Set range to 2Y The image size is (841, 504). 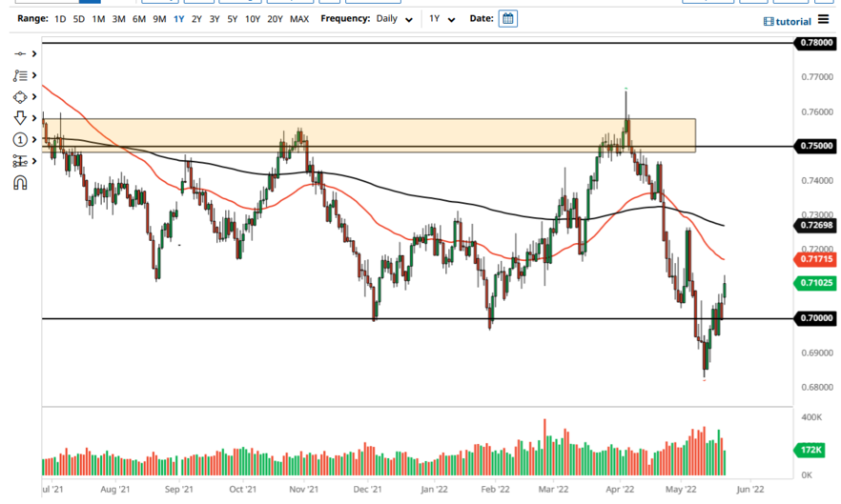click(196, 19)
